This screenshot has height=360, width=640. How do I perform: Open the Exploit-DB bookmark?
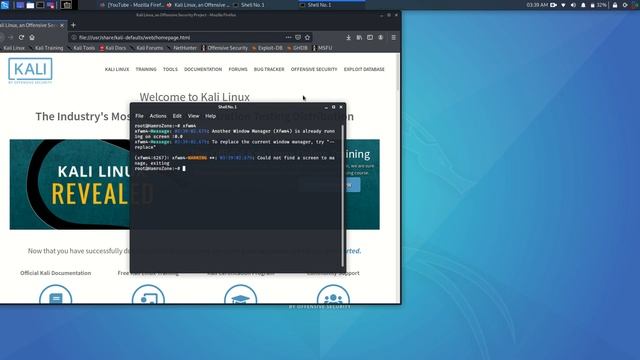267,48
